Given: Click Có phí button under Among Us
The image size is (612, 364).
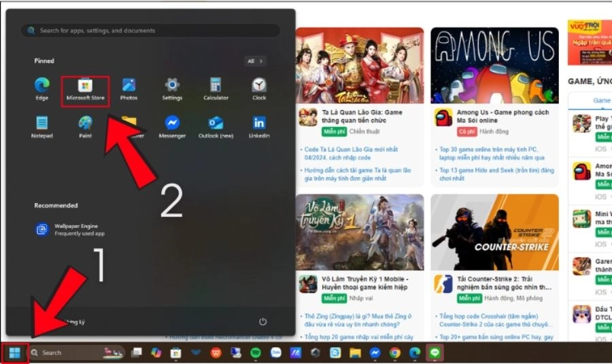Looking at the screenshot, I should (466, 131).
